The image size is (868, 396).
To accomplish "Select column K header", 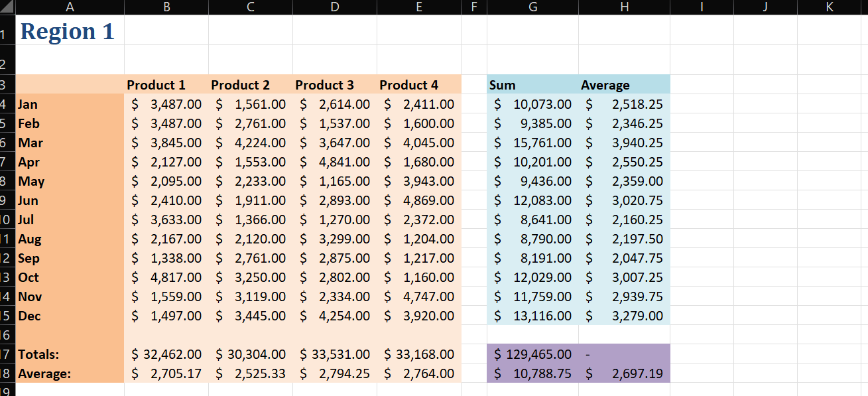I will 830,7.
